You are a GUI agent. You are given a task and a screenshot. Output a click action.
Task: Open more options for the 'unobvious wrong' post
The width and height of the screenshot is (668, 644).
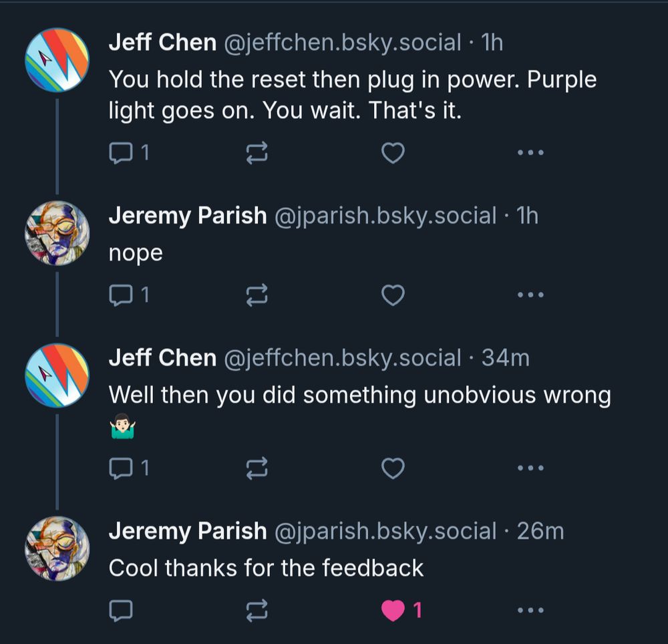tap(529, 468)
